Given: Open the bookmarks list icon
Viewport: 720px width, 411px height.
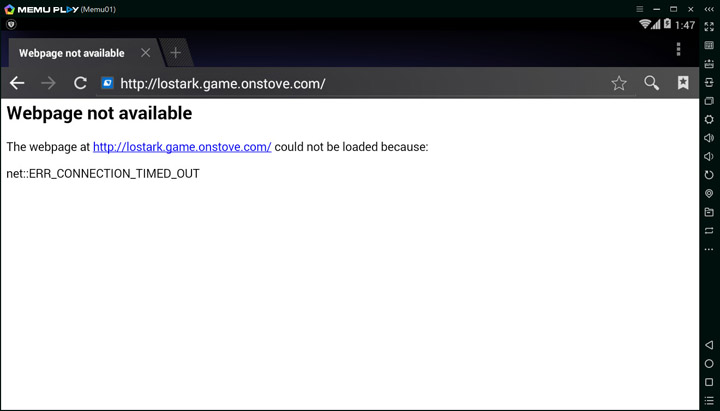Looking at the screenshot, I should pyautogui.click(x=683, y=83).
